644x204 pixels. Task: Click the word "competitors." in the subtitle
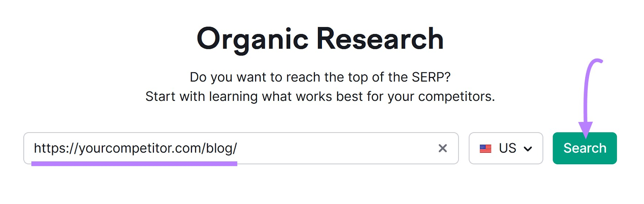coord(456,97)
